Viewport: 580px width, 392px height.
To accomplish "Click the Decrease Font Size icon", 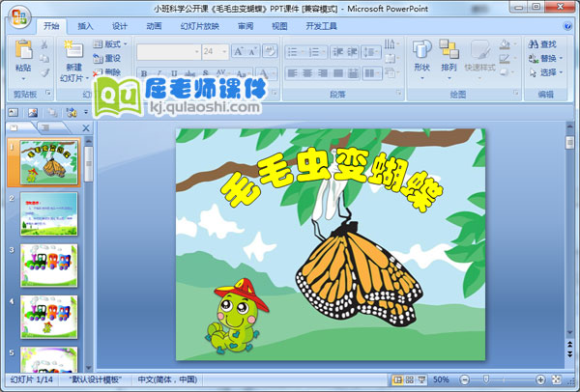I will pos(253,51).
